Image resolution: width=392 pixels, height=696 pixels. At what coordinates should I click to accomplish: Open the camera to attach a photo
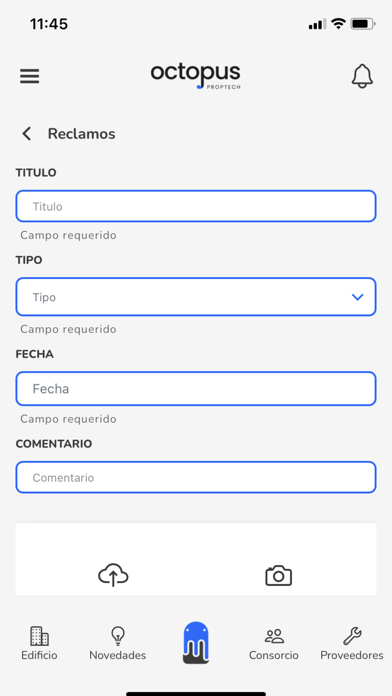278,576
